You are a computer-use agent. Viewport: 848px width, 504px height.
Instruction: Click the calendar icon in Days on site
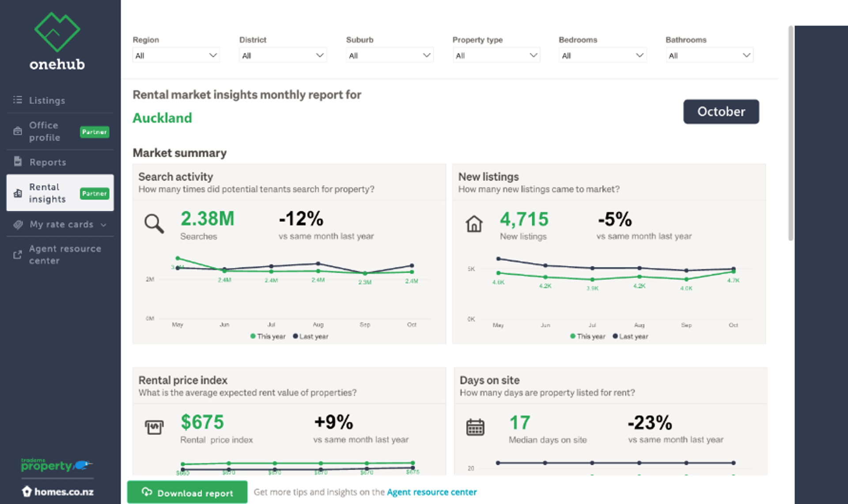point(475,427)
